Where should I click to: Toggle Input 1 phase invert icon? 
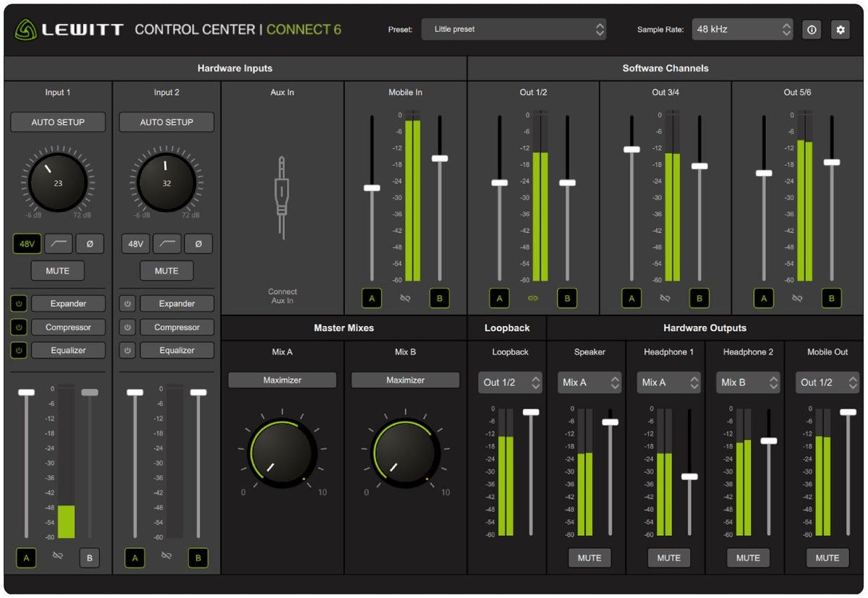pos(90,244)
